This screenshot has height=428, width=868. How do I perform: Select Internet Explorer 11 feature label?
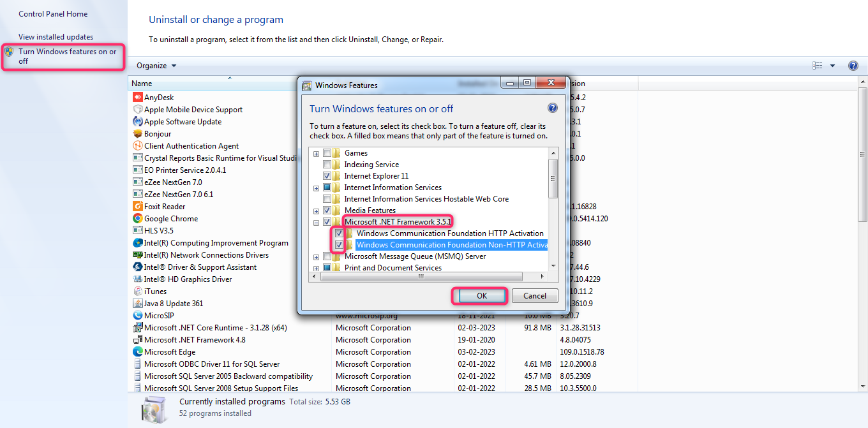click(377, 176)
